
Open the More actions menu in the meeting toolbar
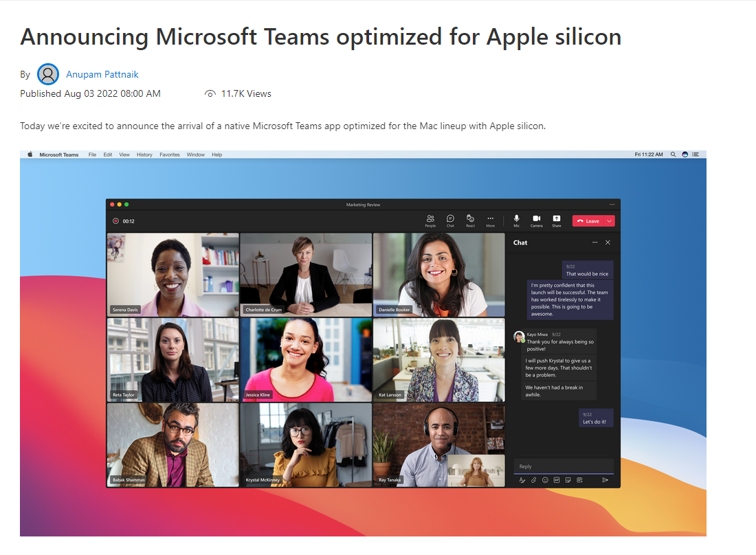[490, 220]
